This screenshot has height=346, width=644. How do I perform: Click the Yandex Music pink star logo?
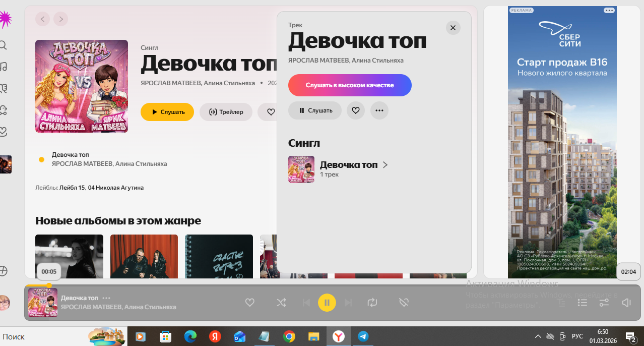pyautogui.click(x=5, y=19)
